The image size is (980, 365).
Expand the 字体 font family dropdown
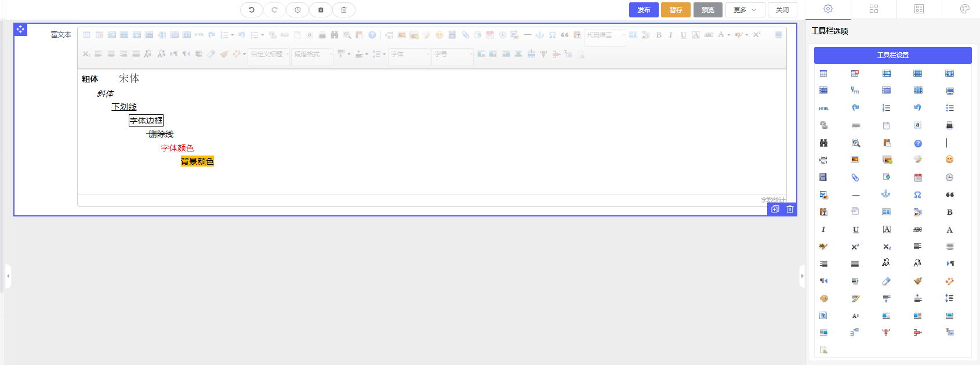[x=410, y=54]
